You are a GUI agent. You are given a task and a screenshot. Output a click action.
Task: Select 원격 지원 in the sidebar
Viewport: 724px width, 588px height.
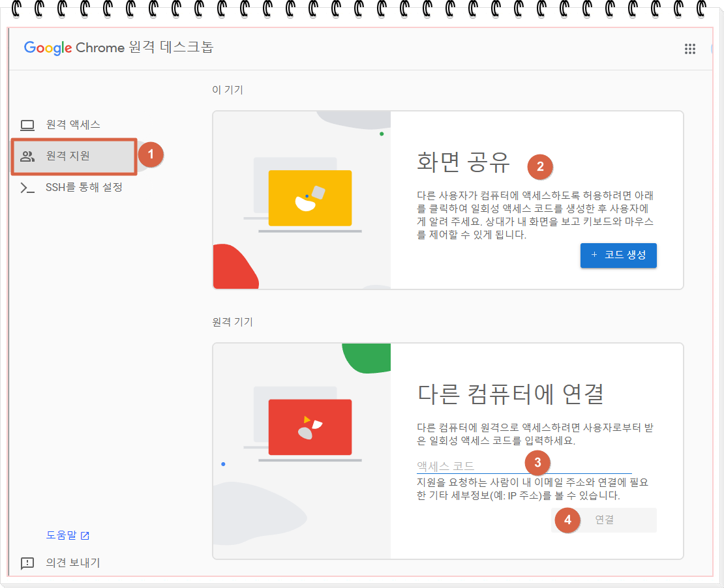tap(74, 156)
